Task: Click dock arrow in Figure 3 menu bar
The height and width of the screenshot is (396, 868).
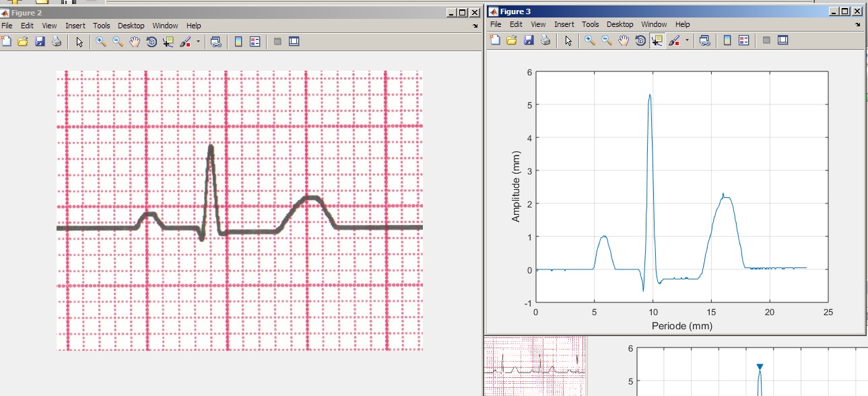Action: pyautogui.click(x=858, y=25)
